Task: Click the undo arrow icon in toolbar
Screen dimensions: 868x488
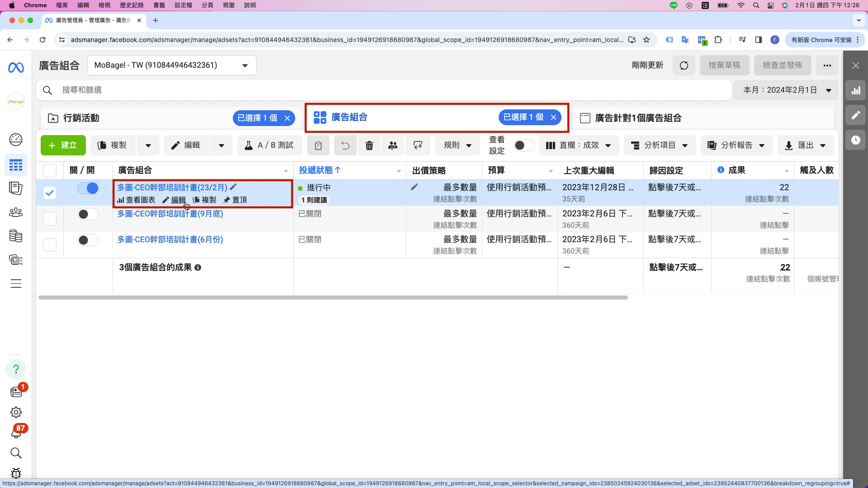Action: pos(345,145)
